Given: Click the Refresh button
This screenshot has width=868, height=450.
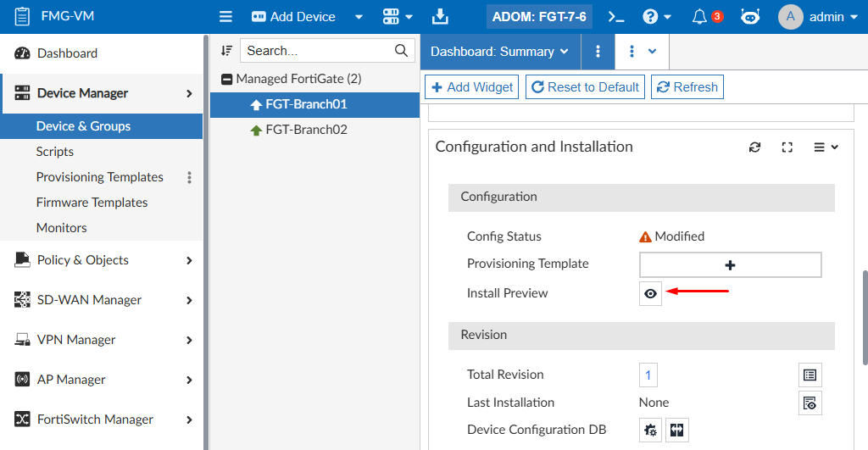Looking at the screenshot, I should coord(687,87).
